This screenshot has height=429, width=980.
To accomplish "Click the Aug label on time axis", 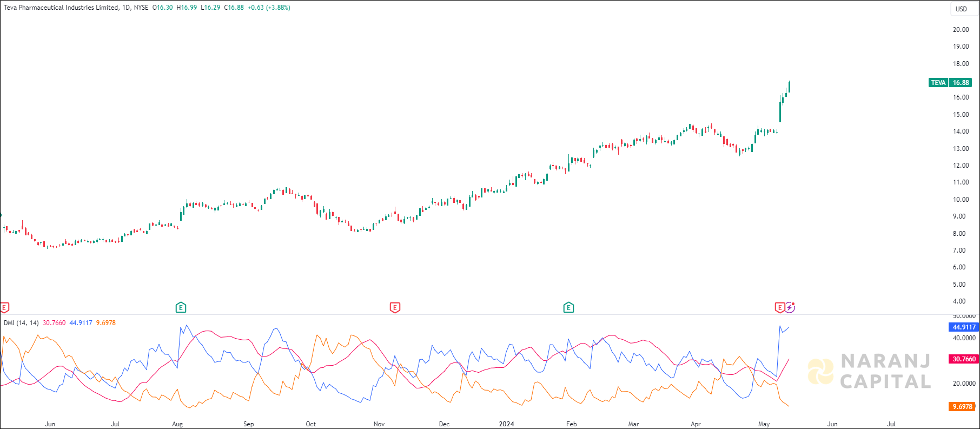I will [177, 424].
